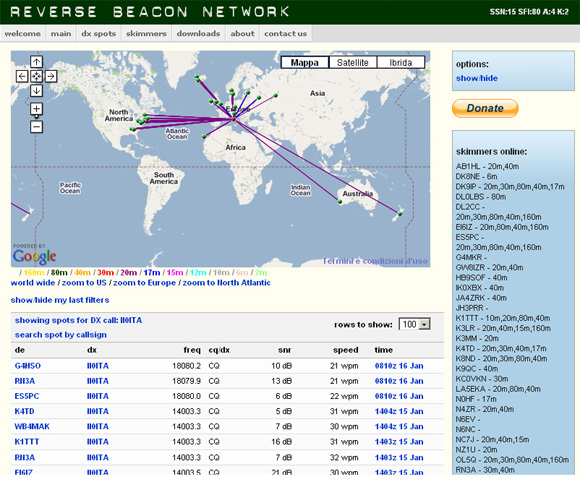The width and height of the screenshot is (580, 482).
Task: Go to the skimmers menu tab
Action: click(146, 34)
